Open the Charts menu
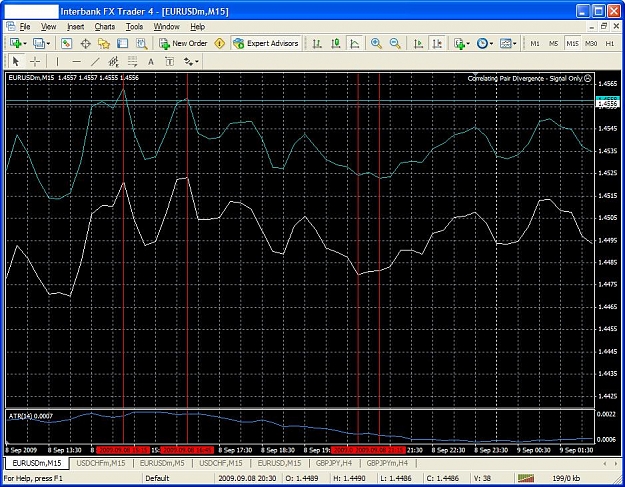The height and width of the screenshot is (487, 625). point(105,27)
